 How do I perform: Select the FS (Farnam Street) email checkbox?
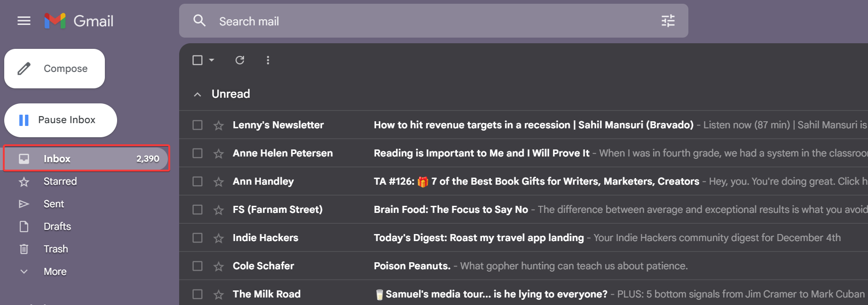pos(197,210)
